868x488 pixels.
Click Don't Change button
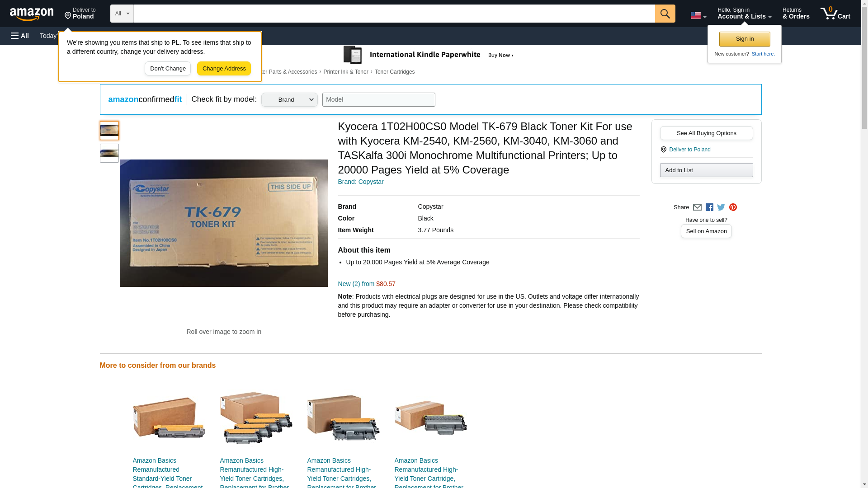[x=168, y=69]
